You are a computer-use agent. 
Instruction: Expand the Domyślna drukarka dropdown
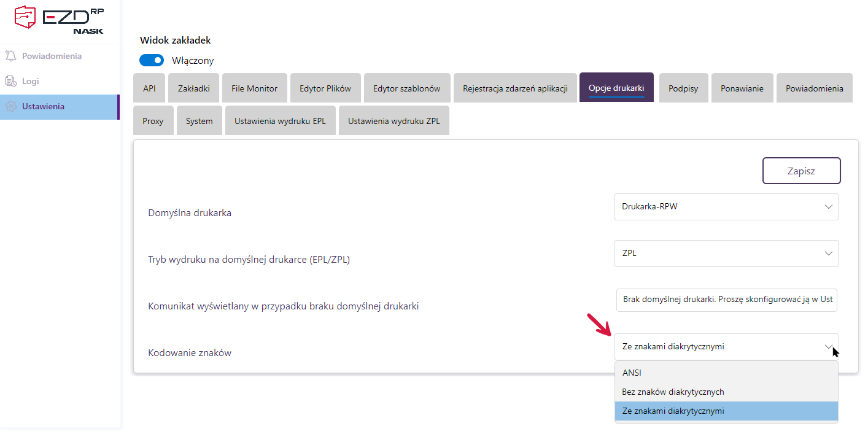726,207
